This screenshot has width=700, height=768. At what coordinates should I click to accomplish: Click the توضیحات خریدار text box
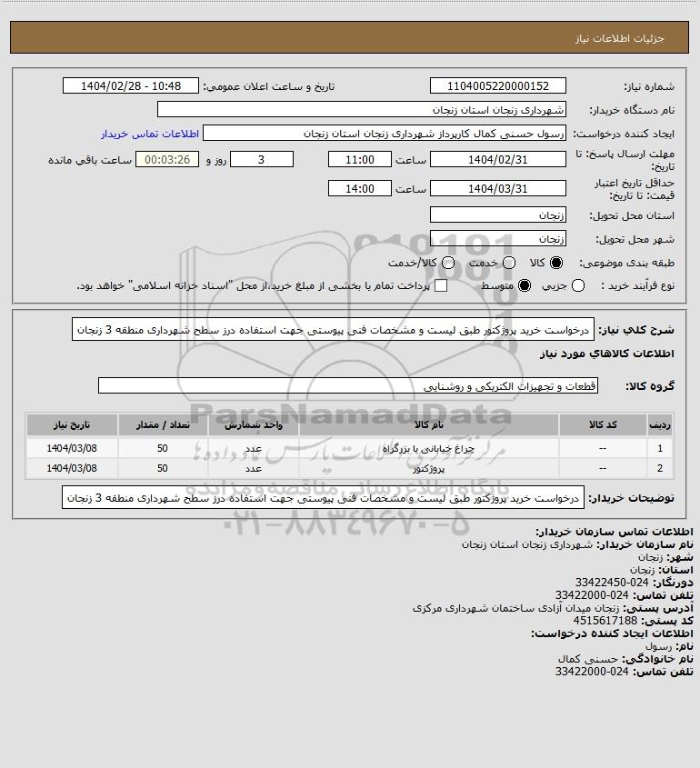323,498
